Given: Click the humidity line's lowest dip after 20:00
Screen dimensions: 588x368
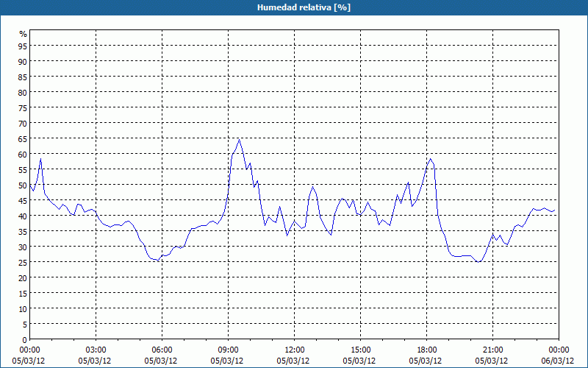Looking at the screenshot, I should [478, 262].
